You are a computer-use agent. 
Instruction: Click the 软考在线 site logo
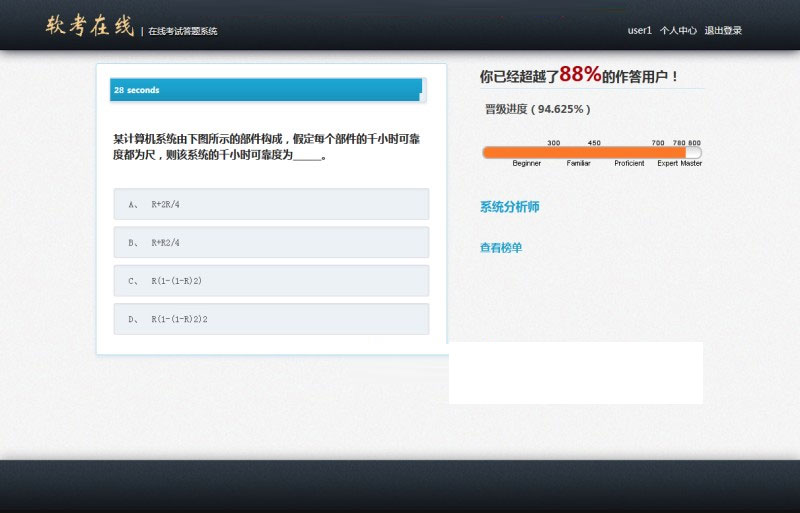point(89,27)
